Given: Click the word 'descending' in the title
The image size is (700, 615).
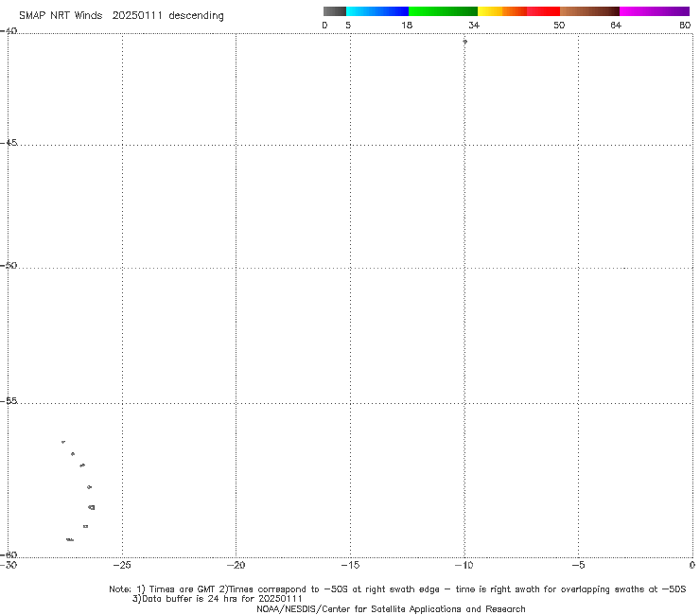Looking at the screenshot, I should pos(197,16).
